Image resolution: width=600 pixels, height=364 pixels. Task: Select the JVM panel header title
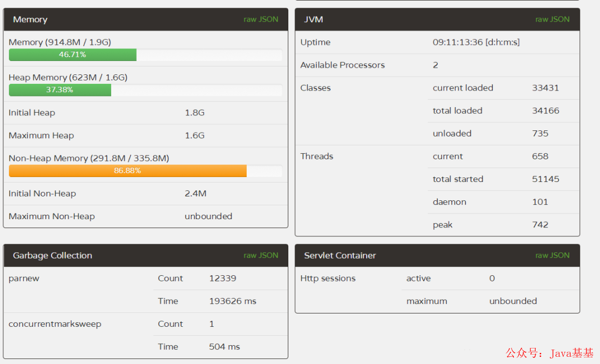click(313, 19)
